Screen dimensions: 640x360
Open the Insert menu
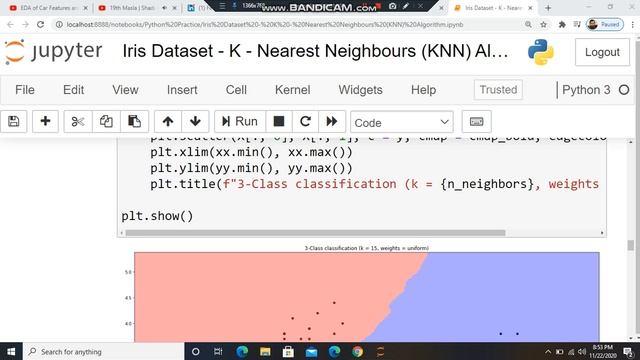pyautogui.click(x=182, y=90)
